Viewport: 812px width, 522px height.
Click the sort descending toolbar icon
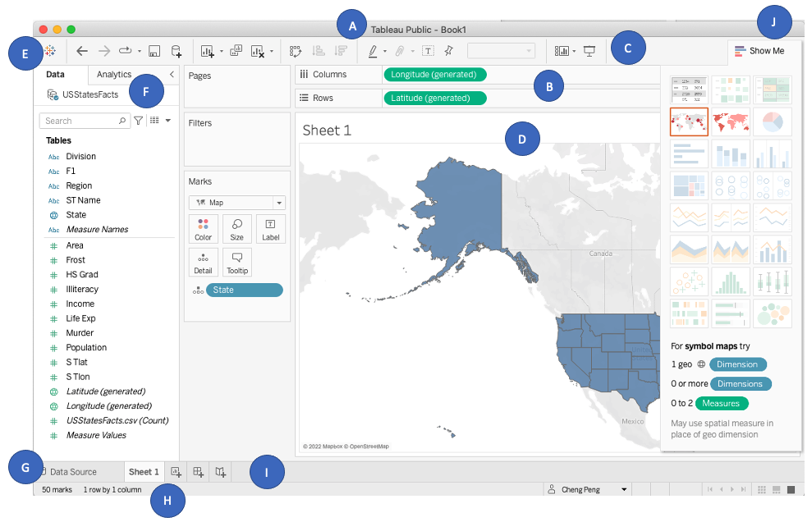click(x=341, y=51)
